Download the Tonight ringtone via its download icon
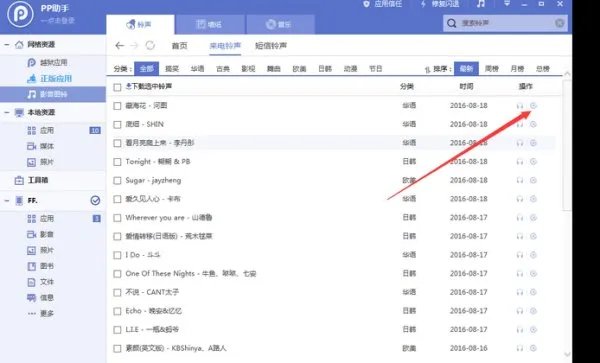The height and width of the screenshot is (363, 600). pyautogui.click(x=533, y=162)
